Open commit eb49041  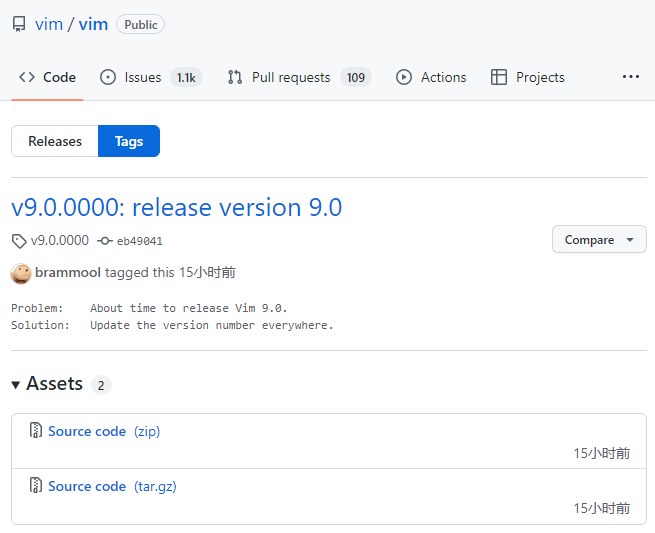pos(140,241)
